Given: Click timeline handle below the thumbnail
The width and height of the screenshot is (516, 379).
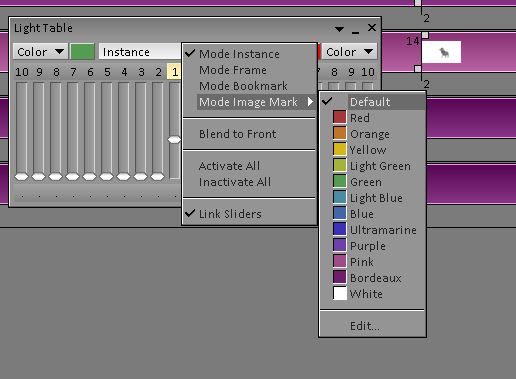Looking at the screenshot, I should [x=418, y=69].
